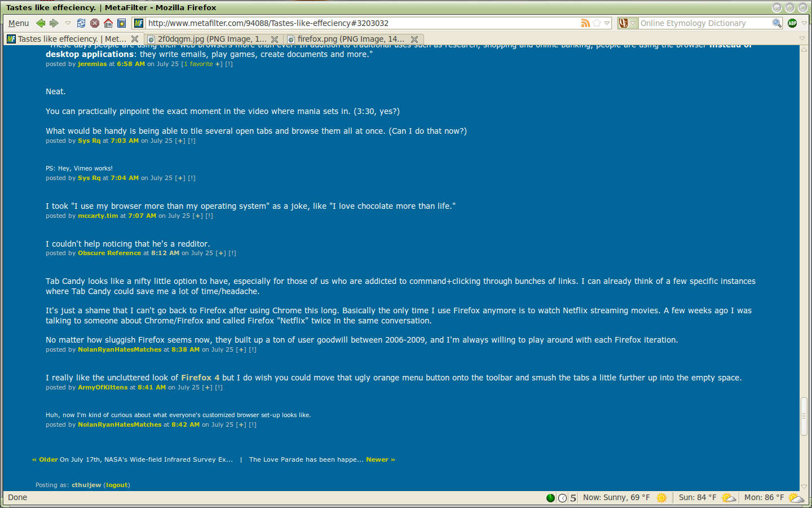Flag the 7:03 AM Sys Rq comment with [!]
The height and width of the screenshot is (508, 812).
(192, 141)
